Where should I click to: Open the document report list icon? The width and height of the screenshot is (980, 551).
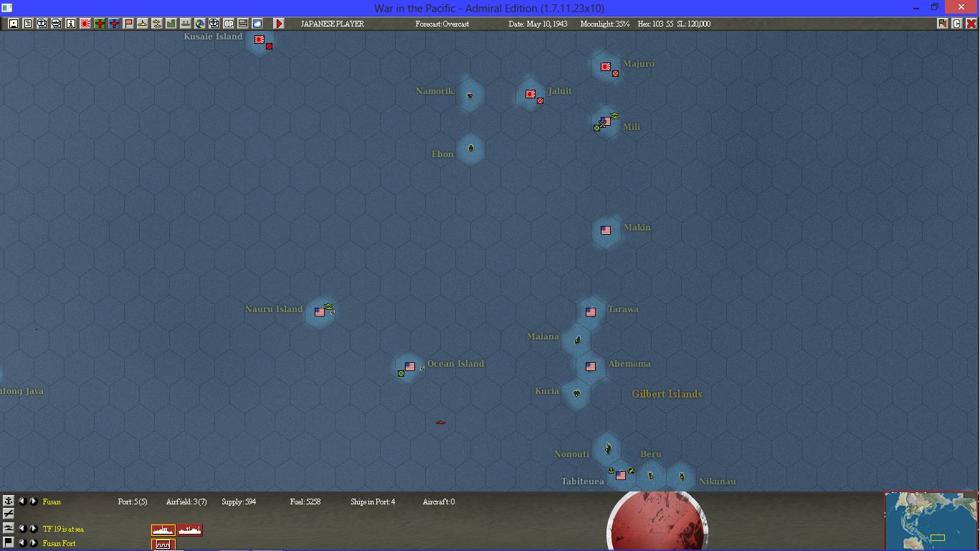tap(28, 24)
